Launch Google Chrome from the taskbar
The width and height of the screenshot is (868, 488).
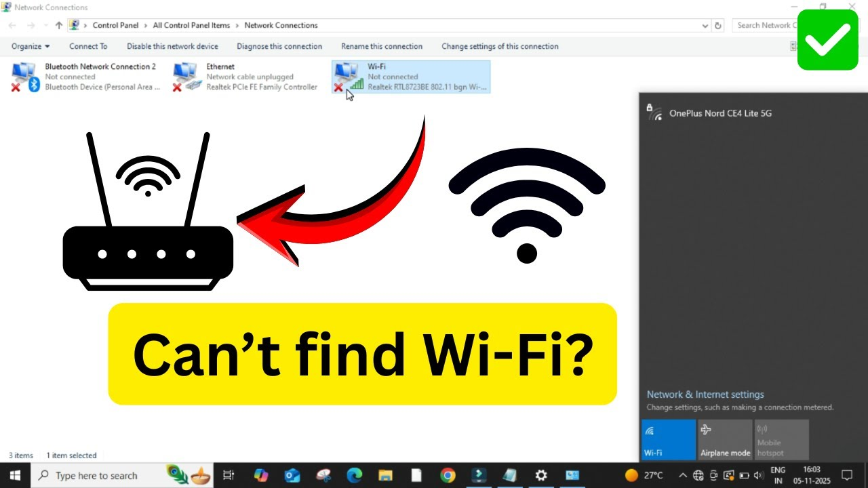click(x=448, y=475)
